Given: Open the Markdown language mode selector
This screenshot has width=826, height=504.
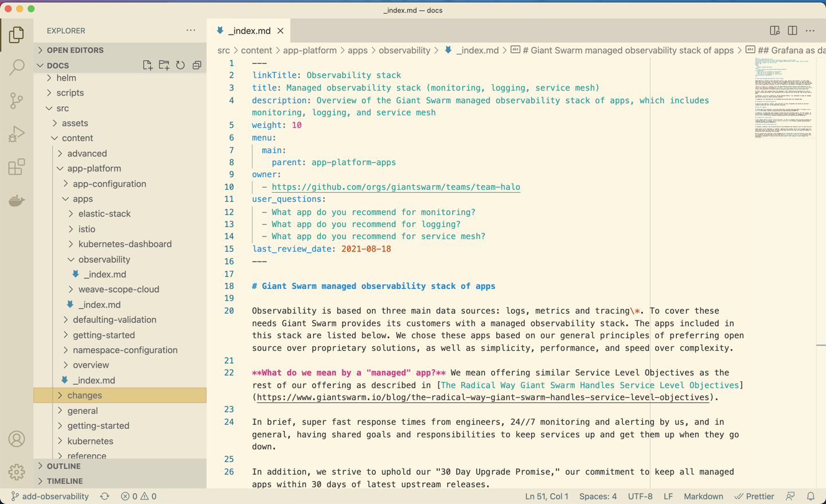Looking at the screenshot, I should (703, 496).
